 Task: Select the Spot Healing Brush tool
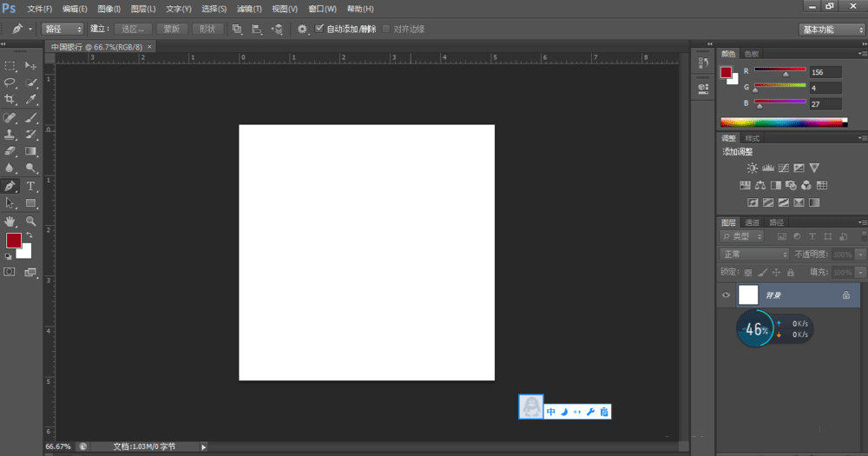pos(10,117)
